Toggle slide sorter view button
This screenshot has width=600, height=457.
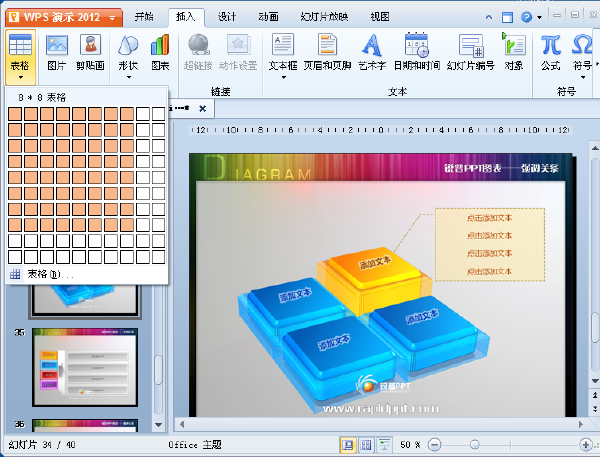[x=365, y=444]
